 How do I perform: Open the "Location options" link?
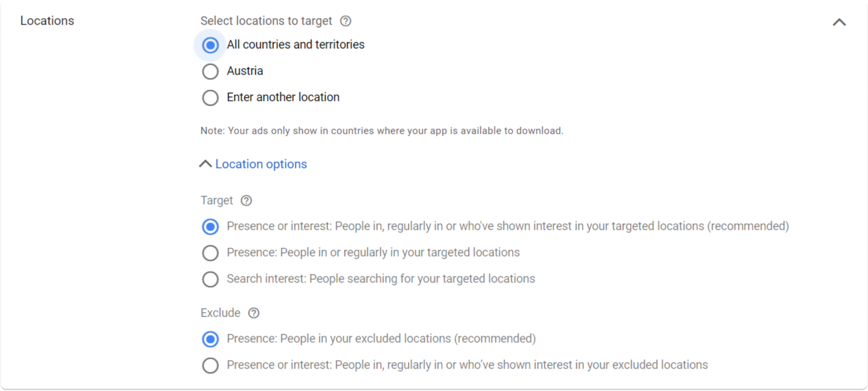click(x=261, y=164)
